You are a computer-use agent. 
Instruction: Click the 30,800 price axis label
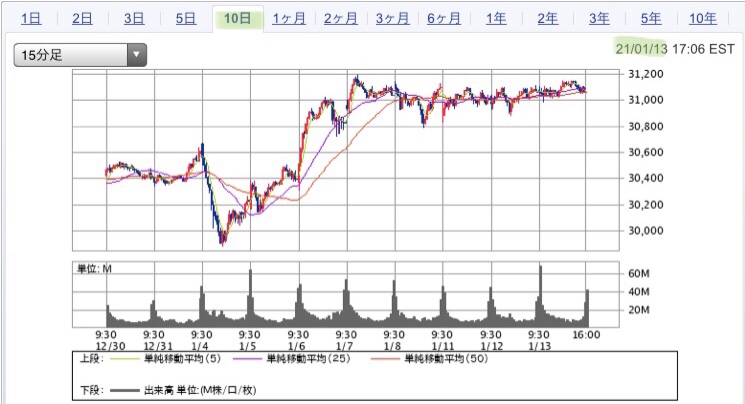coord(646,126)
